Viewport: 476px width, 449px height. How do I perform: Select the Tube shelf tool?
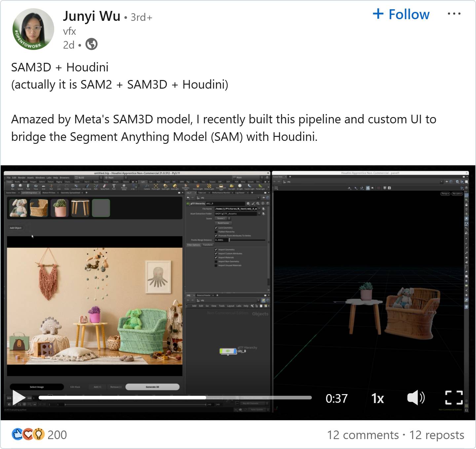(x=28, y=187)
